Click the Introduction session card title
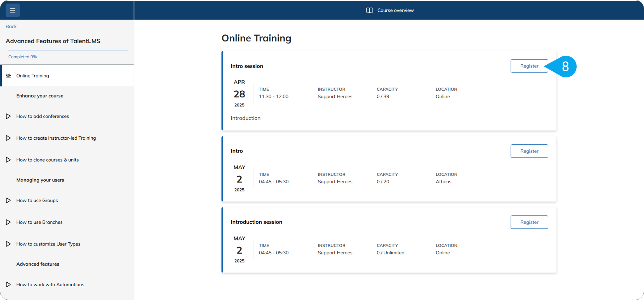Image resolution: width=644 pixels, height=300 pixels. (257, 222)
